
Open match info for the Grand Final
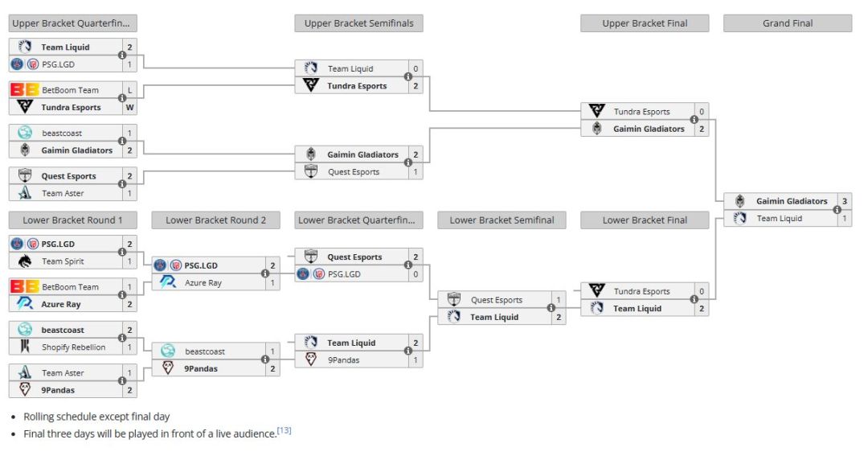pos(837,210)
